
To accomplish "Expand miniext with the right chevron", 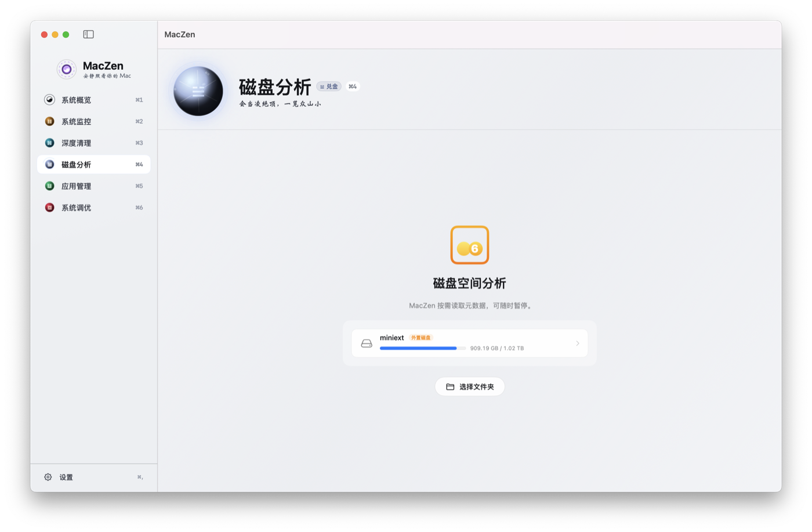I will tap(578, 343).
